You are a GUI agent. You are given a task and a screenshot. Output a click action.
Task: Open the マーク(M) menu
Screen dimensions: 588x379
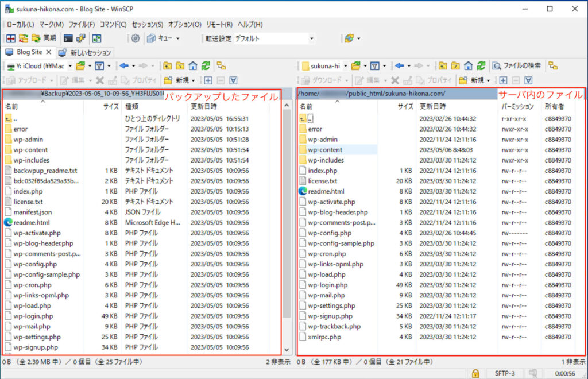click(51, 24)
